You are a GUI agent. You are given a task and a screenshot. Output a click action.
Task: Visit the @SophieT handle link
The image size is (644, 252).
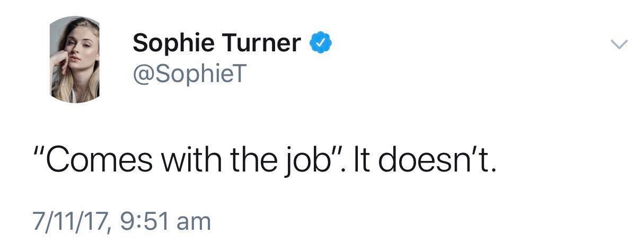(189, 74)
